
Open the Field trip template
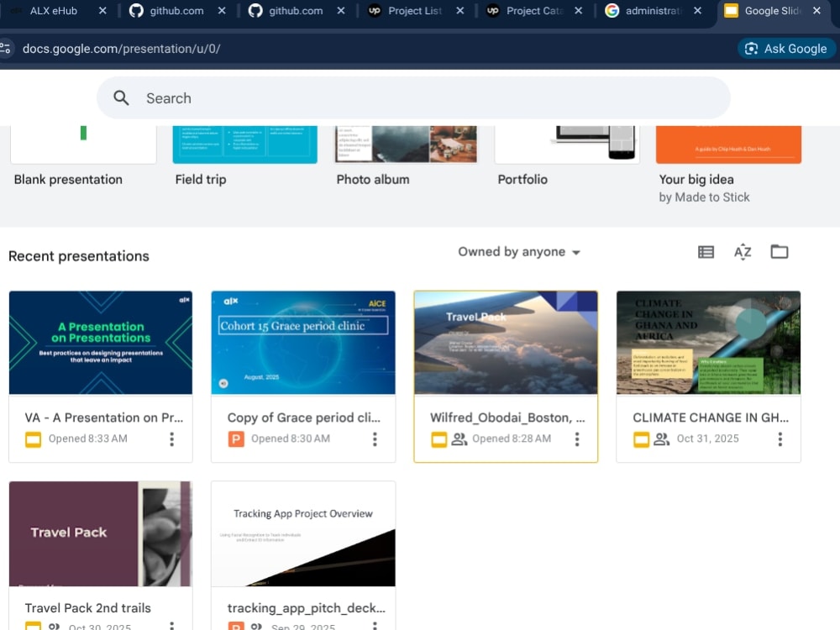click(244, 144)
